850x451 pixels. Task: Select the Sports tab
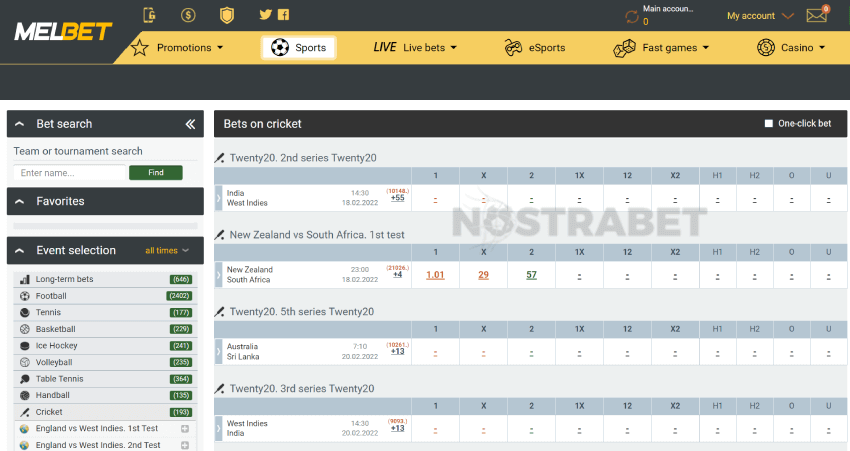[x=299, y=48]
